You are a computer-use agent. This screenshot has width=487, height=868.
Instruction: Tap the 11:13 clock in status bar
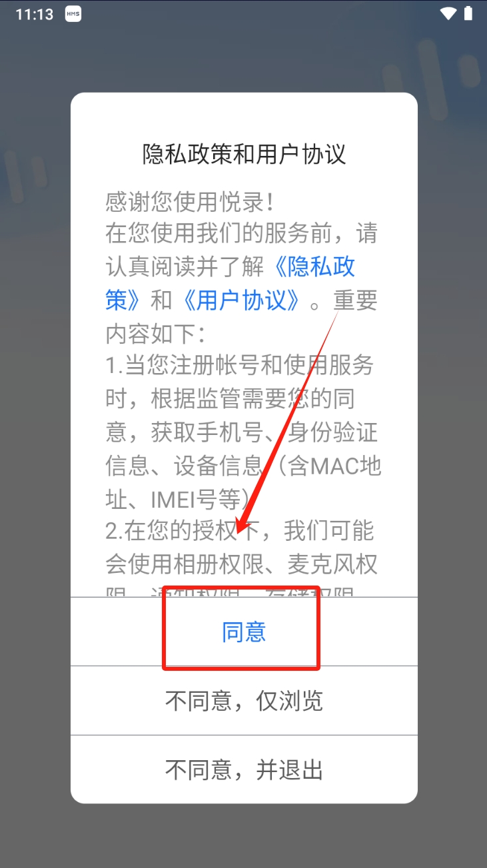[x=34, y=14]
